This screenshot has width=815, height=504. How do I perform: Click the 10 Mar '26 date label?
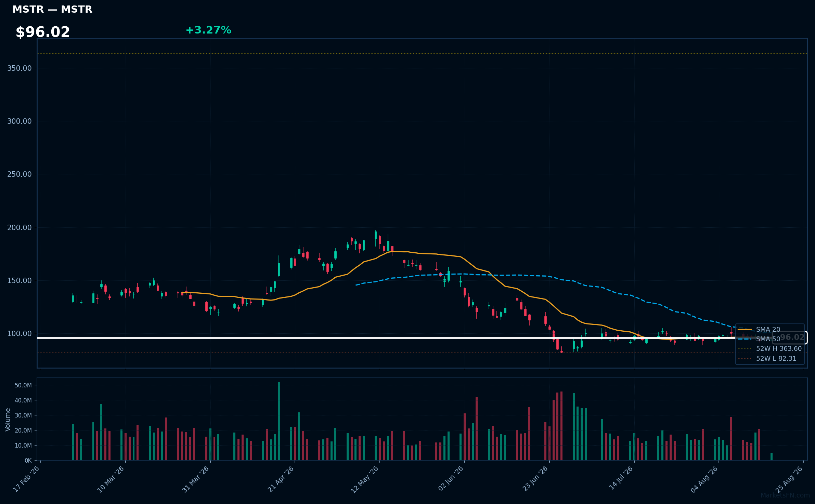point(111,479)
